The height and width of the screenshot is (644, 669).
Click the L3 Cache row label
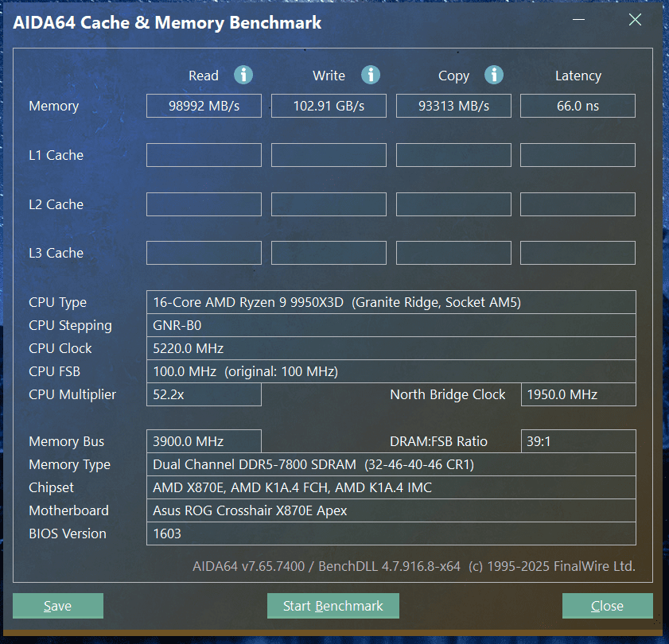click(x=56, y=253)
